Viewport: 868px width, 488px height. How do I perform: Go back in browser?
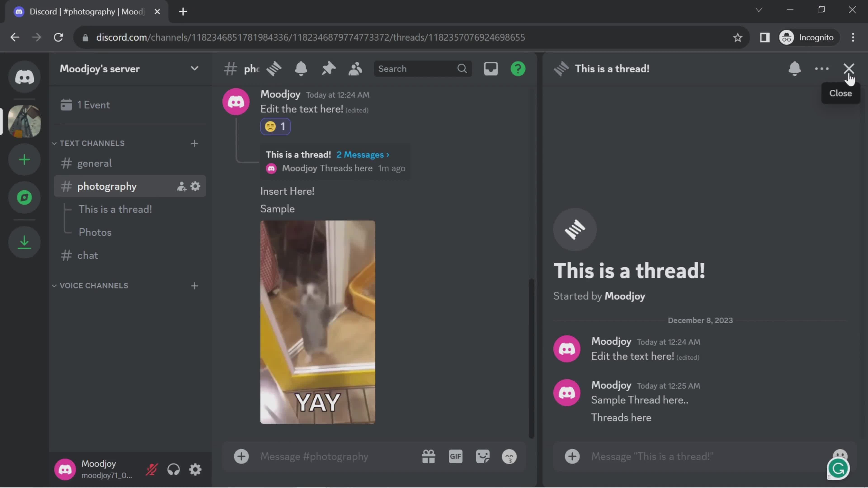[15, 37]
